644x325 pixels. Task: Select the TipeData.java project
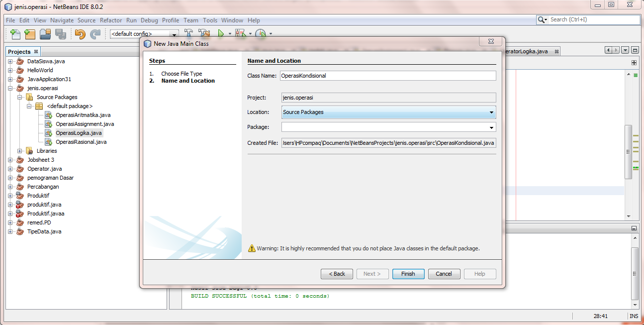[x=44, y=231]
